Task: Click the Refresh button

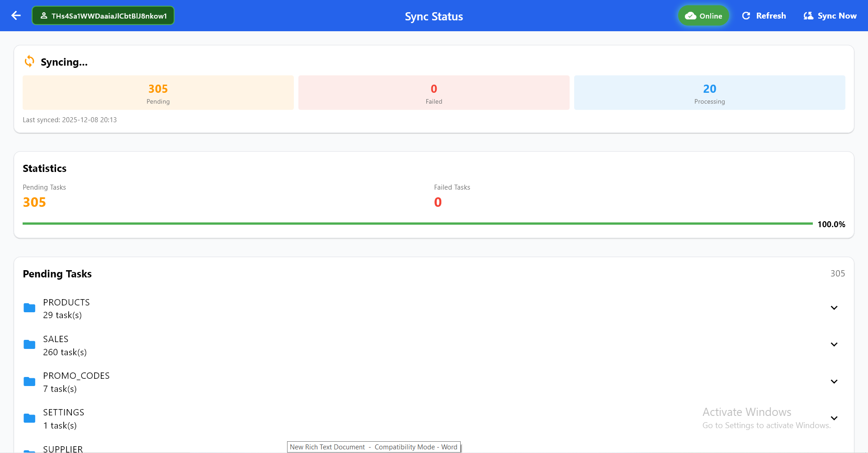Action: [764, 15]
